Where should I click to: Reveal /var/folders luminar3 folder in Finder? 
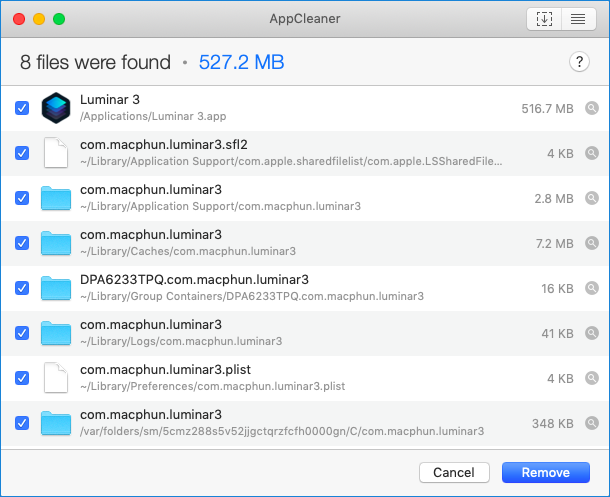click(592, 423)
